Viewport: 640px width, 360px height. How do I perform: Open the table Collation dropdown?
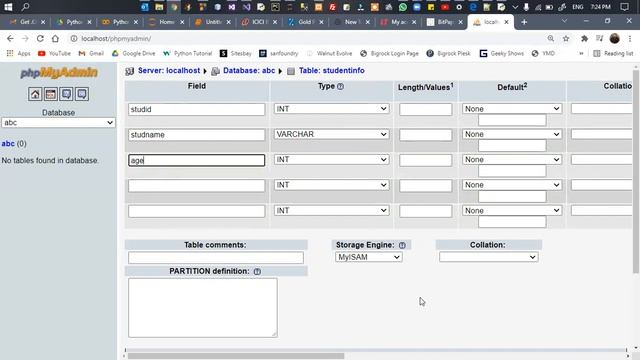[x=489, y=257]
